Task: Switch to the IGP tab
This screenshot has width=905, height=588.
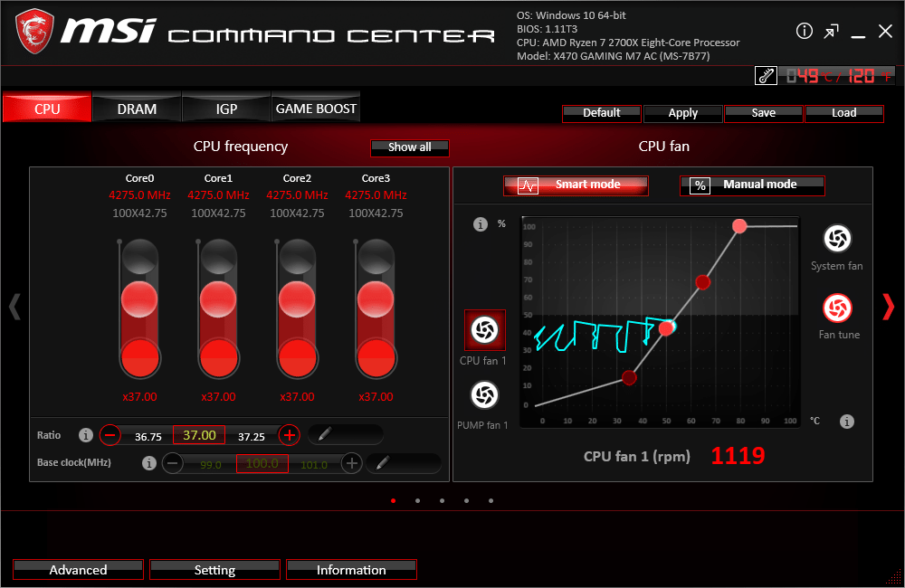Action: pyautogui.click(x=226, y=108)
